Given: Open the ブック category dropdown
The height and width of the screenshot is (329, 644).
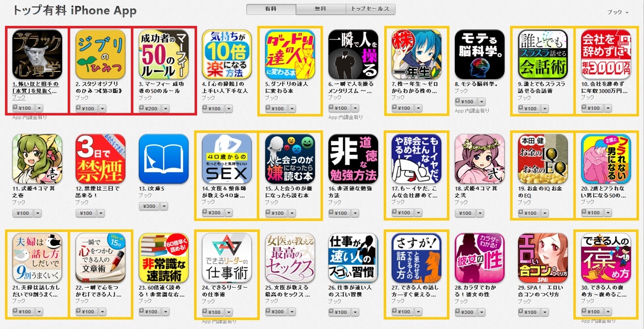Looking at the screenshot, I should [618, 12].
